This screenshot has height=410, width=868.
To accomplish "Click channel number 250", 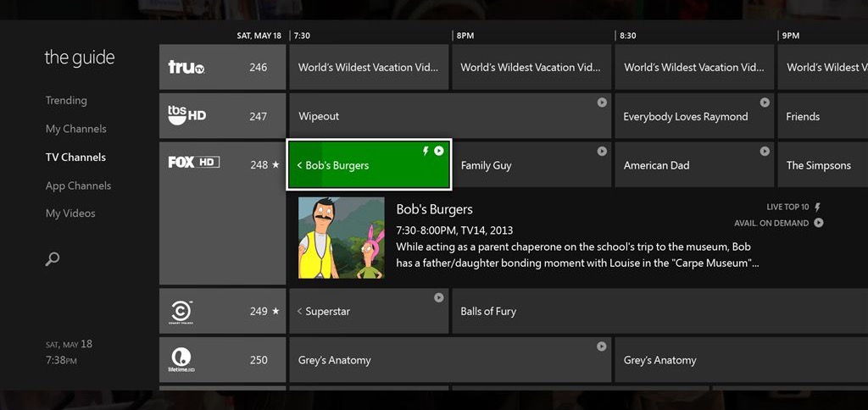I will point(259,360).
